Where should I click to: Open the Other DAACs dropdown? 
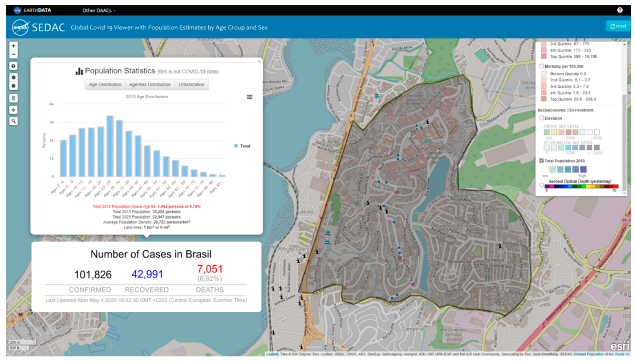point(99,11)
